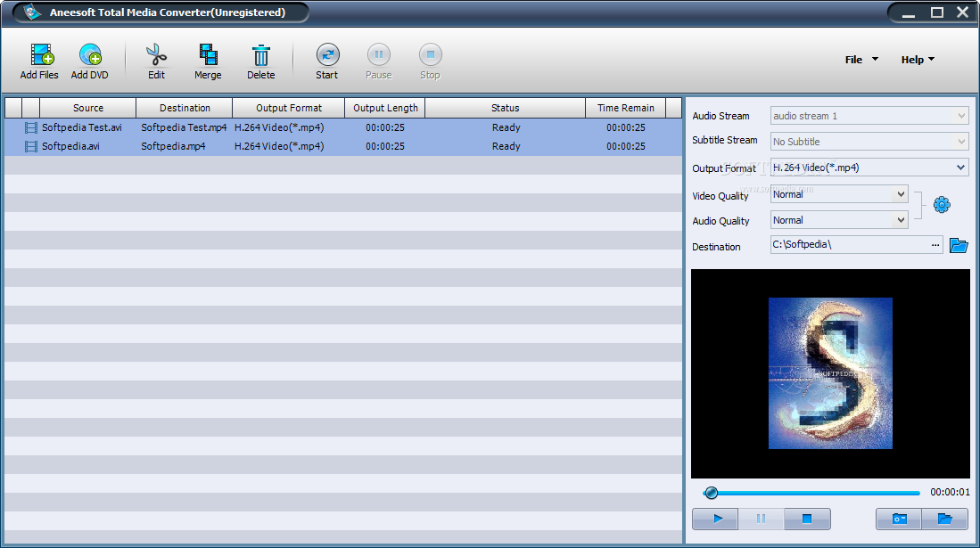Click the Add Files toolbar icon
This screenshot has height=548, width=980.
42,55
